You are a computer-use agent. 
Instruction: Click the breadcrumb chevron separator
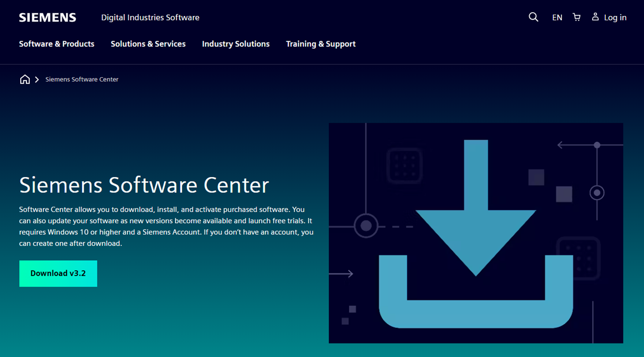click(37, 79)
